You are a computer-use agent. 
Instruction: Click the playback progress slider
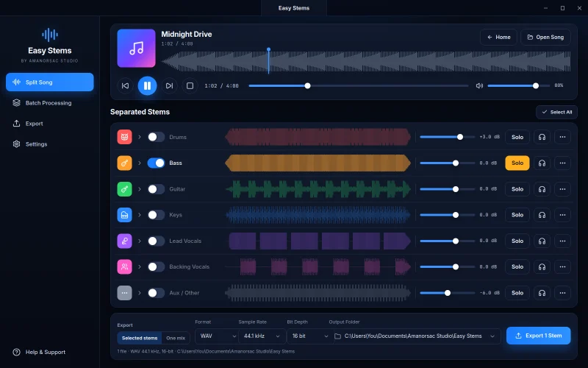(x=359, y=85)
